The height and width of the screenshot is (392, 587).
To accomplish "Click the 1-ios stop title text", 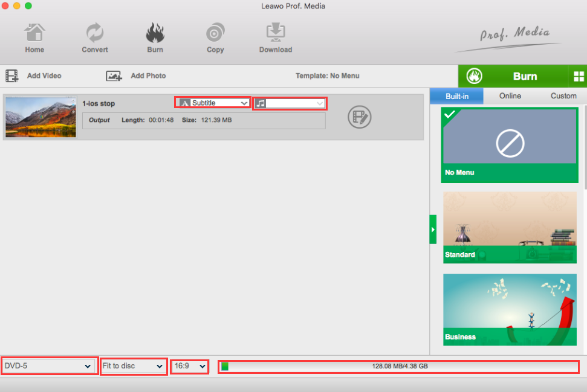I will [x=99, y=104].
